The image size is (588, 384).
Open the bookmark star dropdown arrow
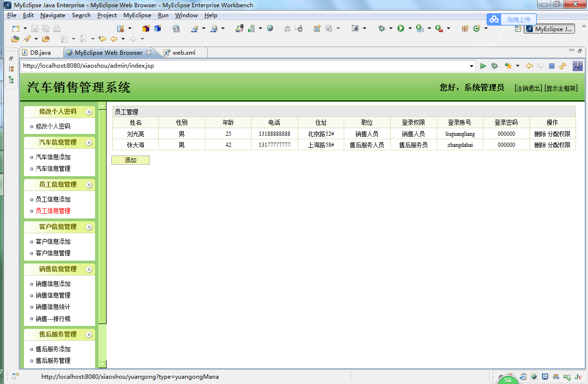pyautogui.click(x=517, y=66)
